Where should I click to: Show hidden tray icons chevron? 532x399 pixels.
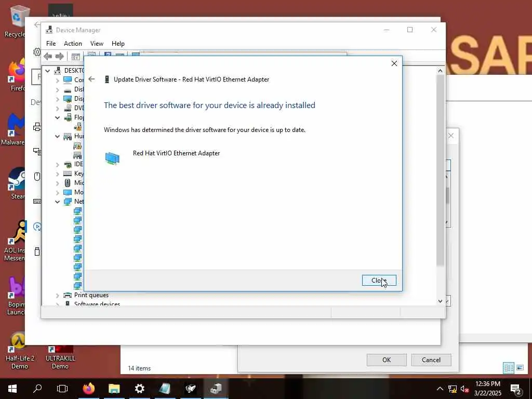[440, 389]
